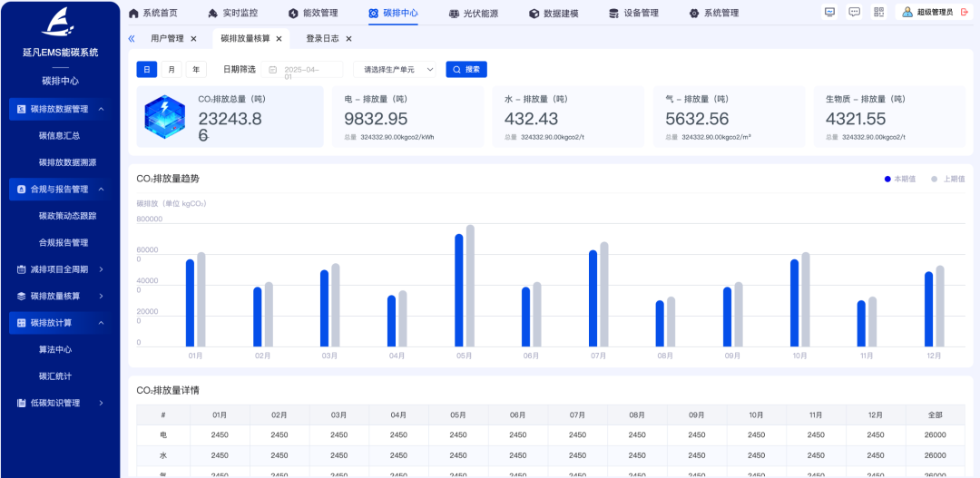This screenshot has height=478, width=980.
Task: Open the 请选择生产单元 dropdown
Action: (396, 70)
